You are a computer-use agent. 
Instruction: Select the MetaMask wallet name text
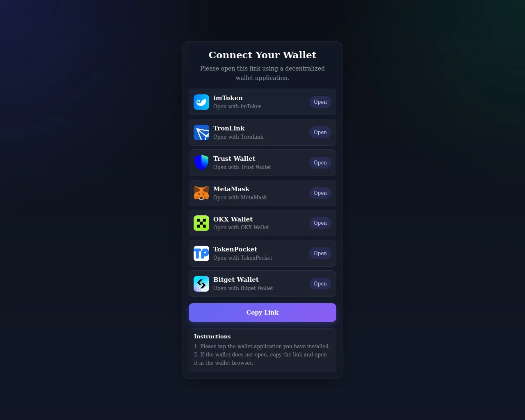[x=231, y=189]
